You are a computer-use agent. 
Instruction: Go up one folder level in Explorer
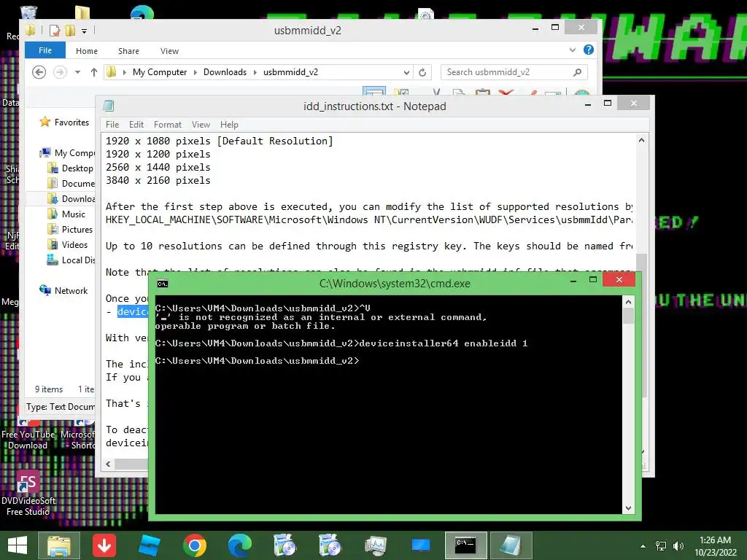point(94,72)
